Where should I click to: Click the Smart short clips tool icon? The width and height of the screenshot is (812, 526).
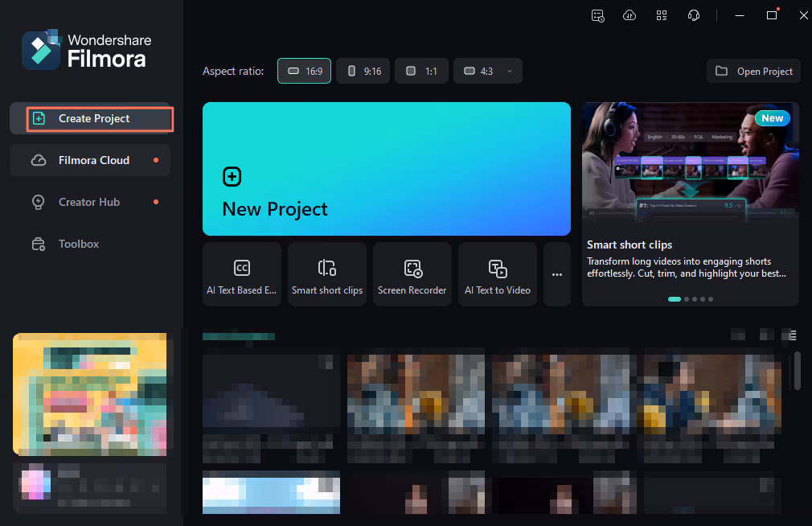tap(326, 268)
